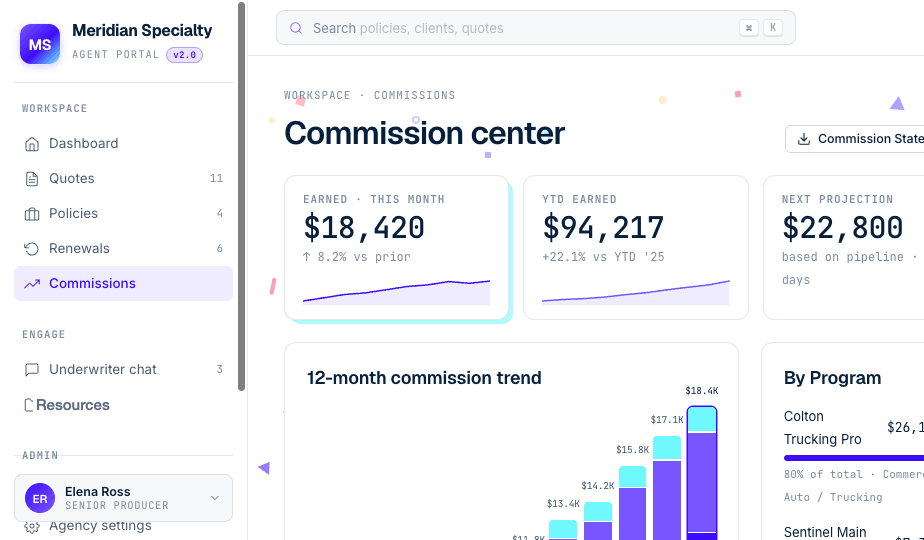Open the Earned This Month card
Viewport: 924px width, 540px height.
click(x=397, y=248)
